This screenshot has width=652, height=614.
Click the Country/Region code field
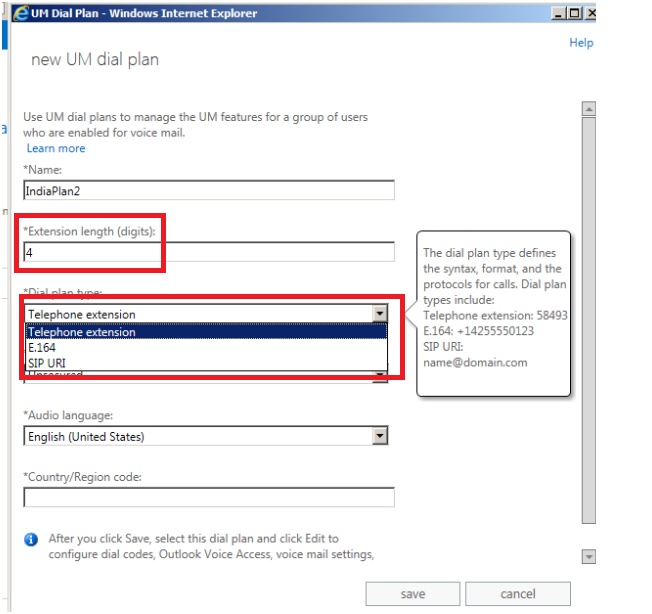tap(208, 498)
